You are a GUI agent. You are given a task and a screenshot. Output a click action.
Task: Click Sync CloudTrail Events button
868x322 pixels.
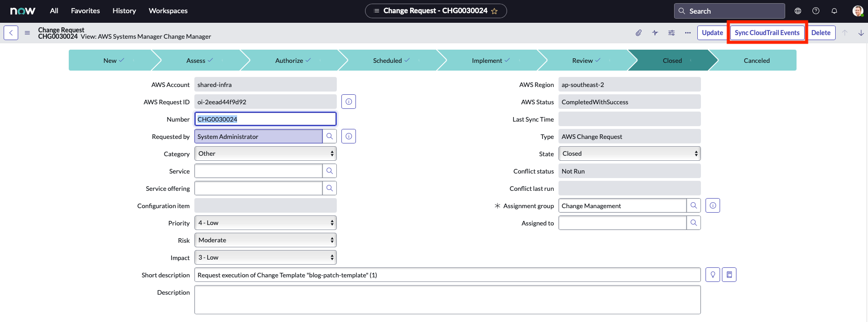tap(767, 33)
